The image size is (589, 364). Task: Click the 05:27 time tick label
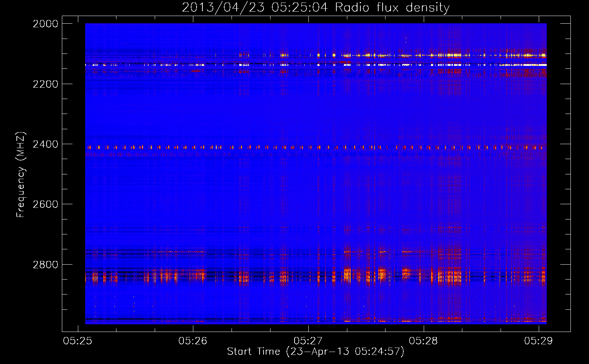(308, 341)
